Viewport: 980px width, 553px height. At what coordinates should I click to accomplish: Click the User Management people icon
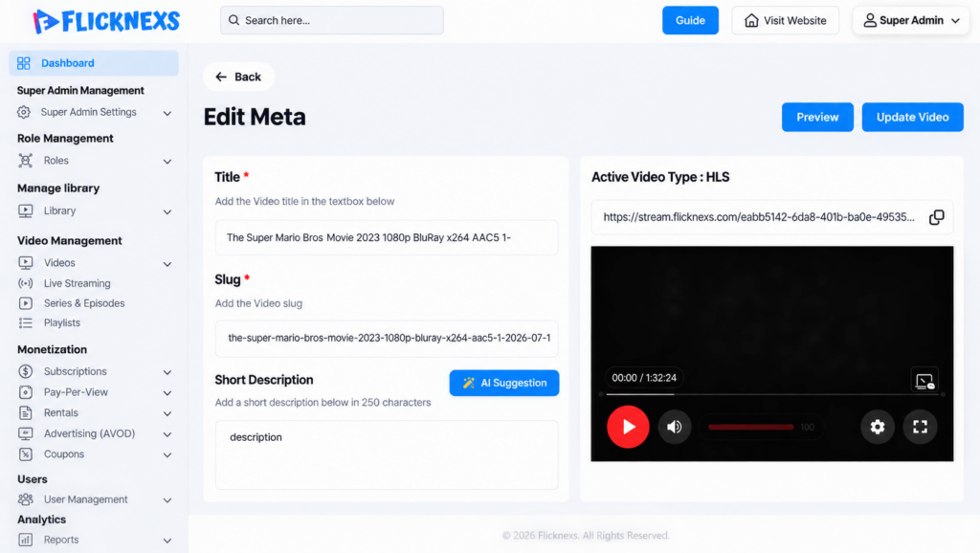[x=25, y=499]
